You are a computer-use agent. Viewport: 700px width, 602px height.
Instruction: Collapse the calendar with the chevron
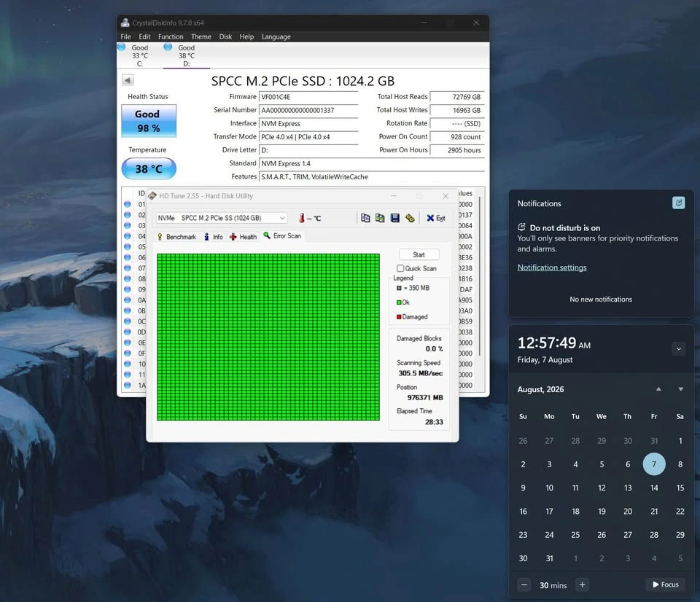tap(679, 349)
